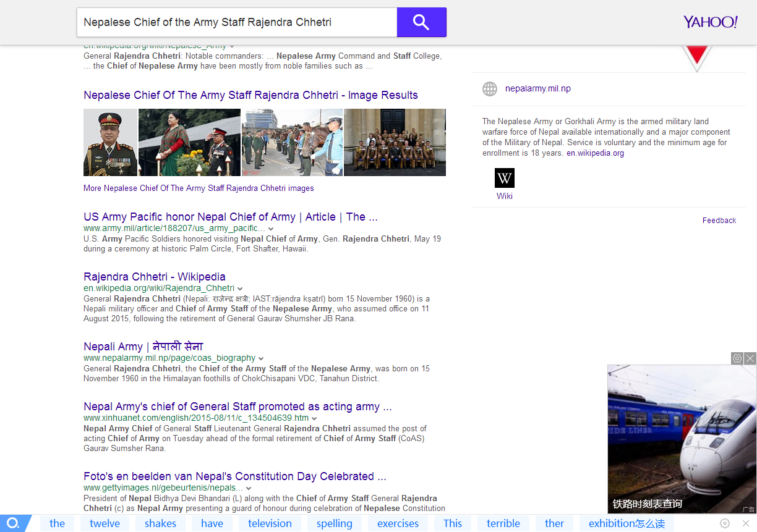Viewport: 757px width, 532px height.
Task: Open the Yahoo! logo homepage link
Action: pos(710,22)
